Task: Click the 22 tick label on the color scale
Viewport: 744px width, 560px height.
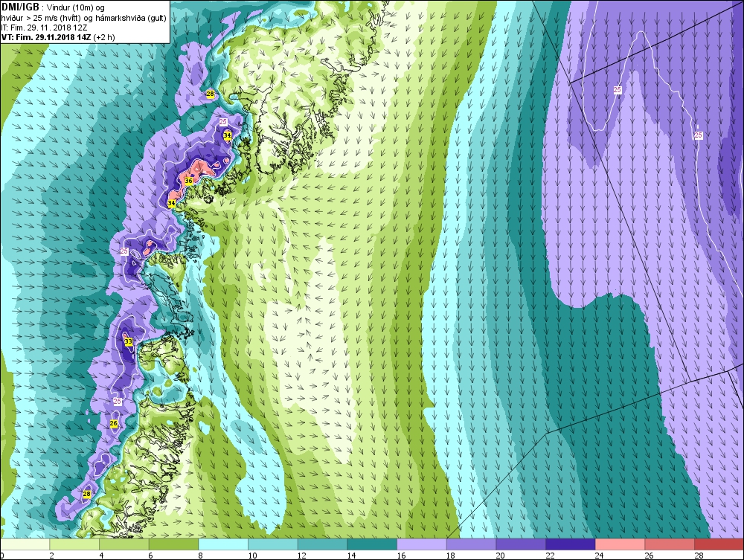Action: click(550, 556)
